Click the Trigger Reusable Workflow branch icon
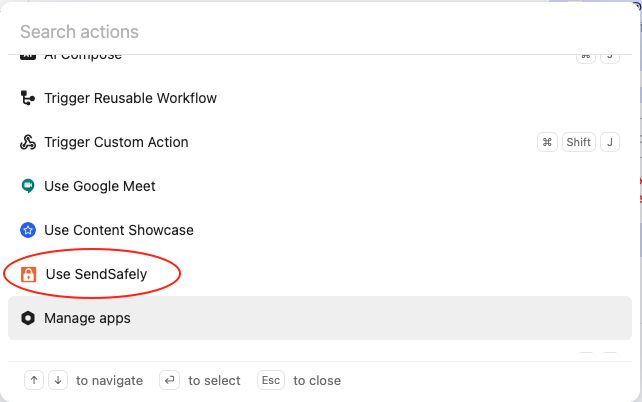Viewport: 642px width, 402px height. click(x=28, y=98)
